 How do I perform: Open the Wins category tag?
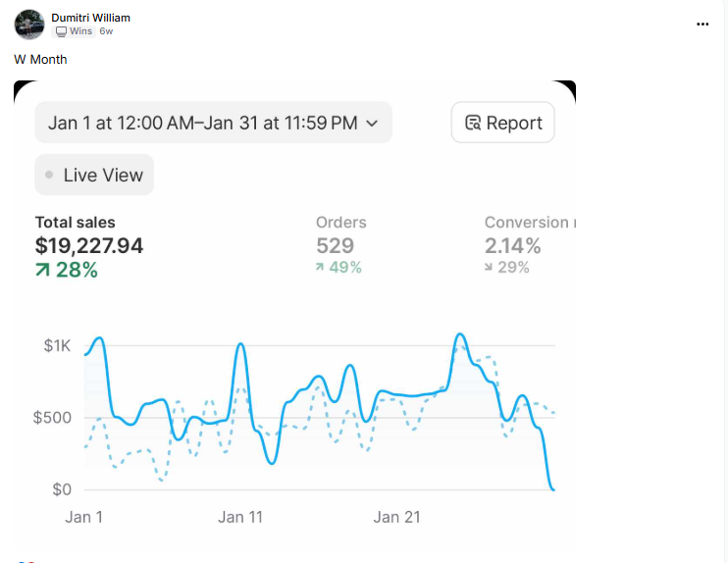(74, 31)
